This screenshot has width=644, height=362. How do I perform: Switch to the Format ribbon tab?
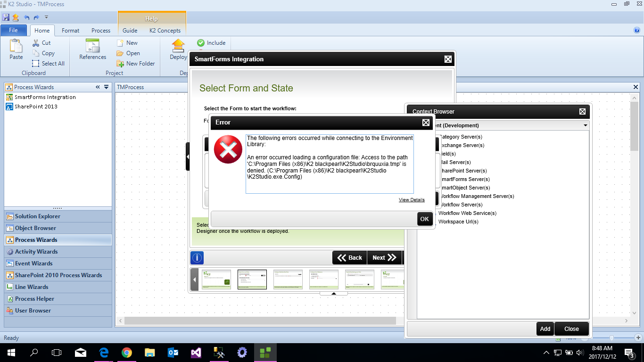(x=71, y=31)
